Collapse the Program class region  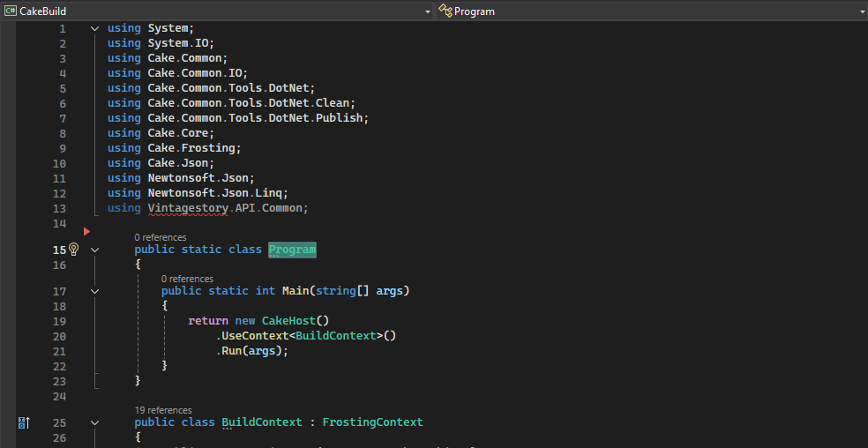(94, 250)
